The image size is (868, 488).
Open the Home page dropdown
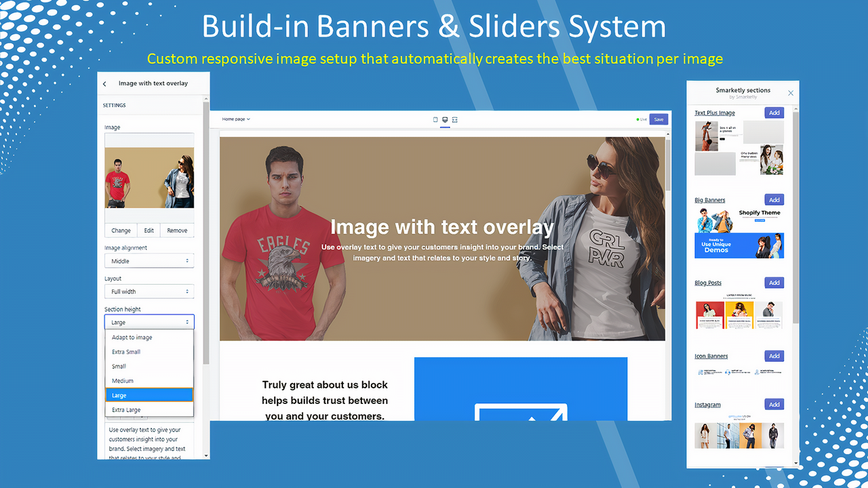click(x=235, y=119)
